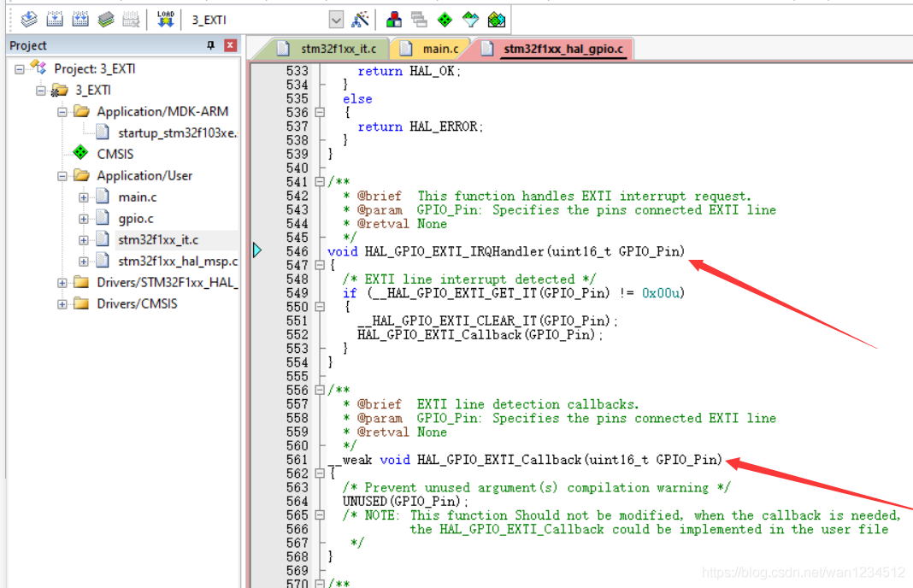Open Manage Run-Time Environment green diamond
Viewport: 913px width, 588px height.
(445, 19)
